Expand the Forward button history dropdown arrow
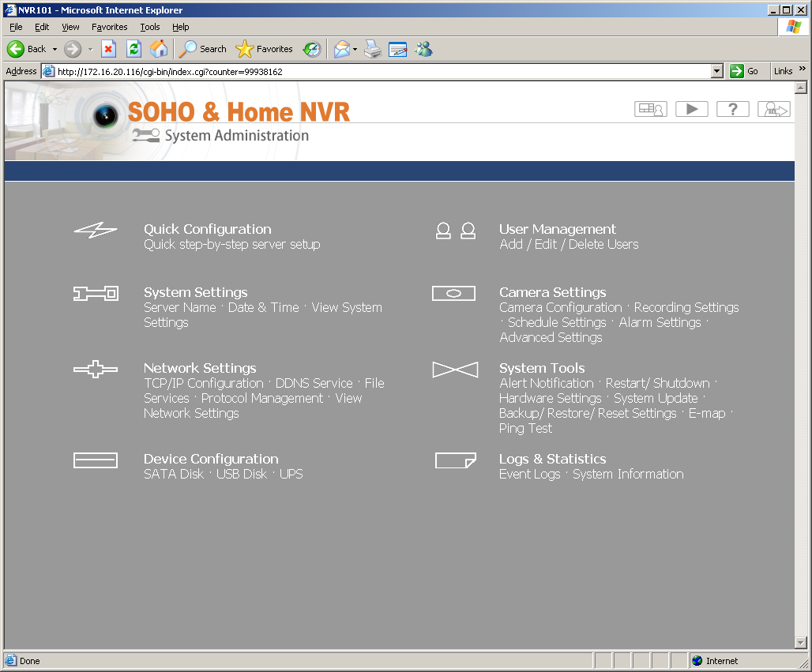The height and width of the screenshot is (672, 812). pyautogui.click(x=90, y=49)
